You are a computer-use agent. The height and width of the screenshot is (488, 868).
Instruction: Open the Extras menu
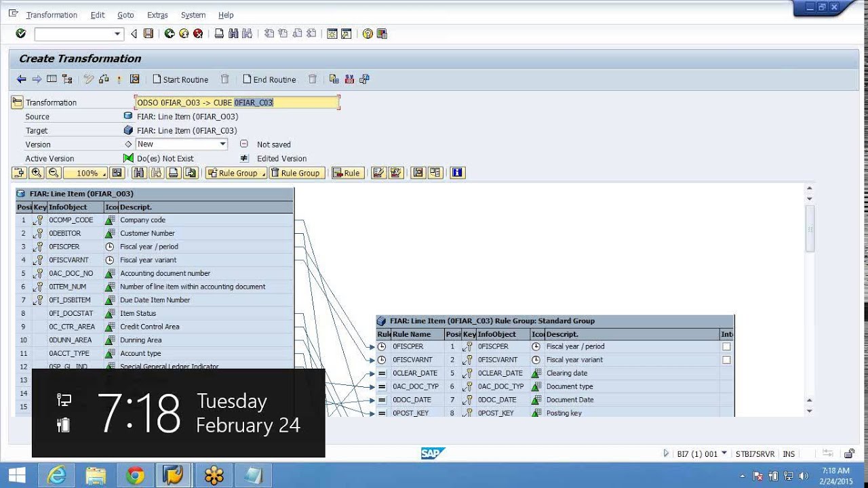pyautogui.click(x=157, y=15)
